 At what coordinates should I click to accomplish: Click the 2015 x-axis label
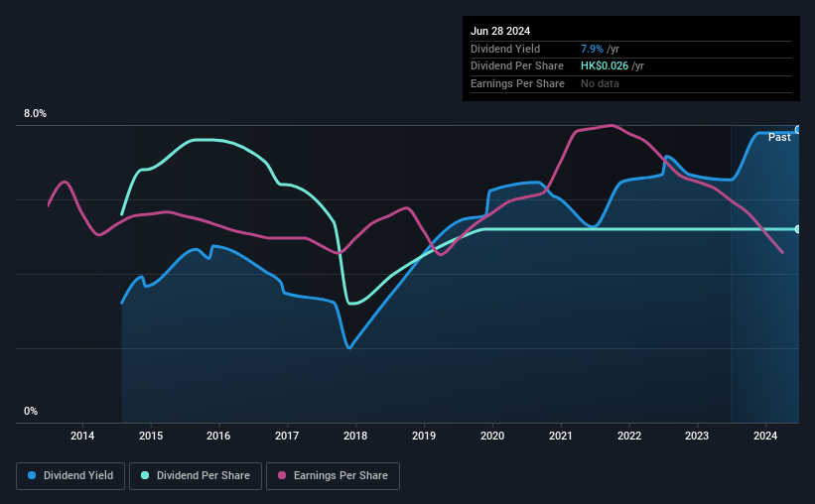(151, 436)
